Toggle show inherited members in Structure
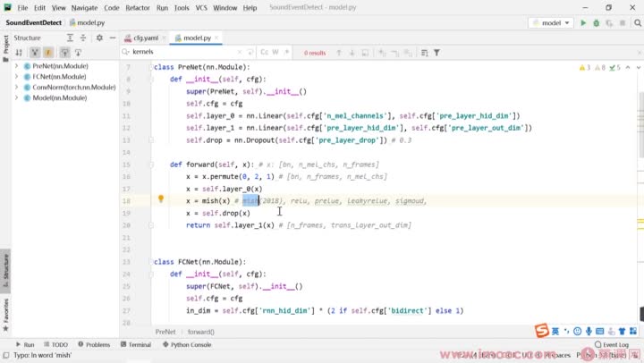Viewport: 644px width, 363px height. pos(35,53)
